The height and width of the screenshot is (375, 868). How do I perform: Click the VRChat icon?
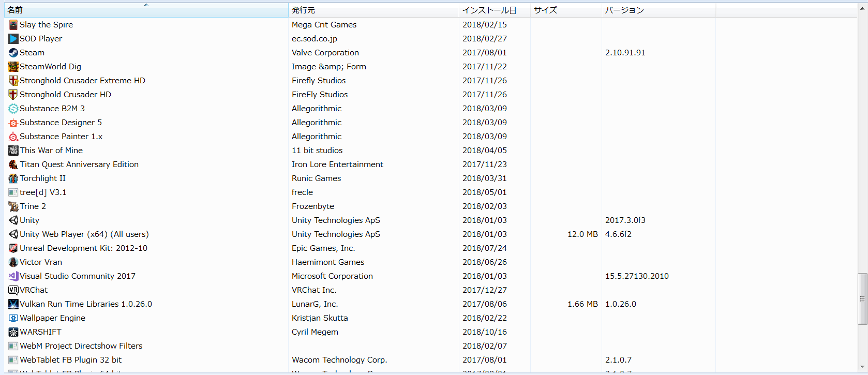[x=13, y=290]
